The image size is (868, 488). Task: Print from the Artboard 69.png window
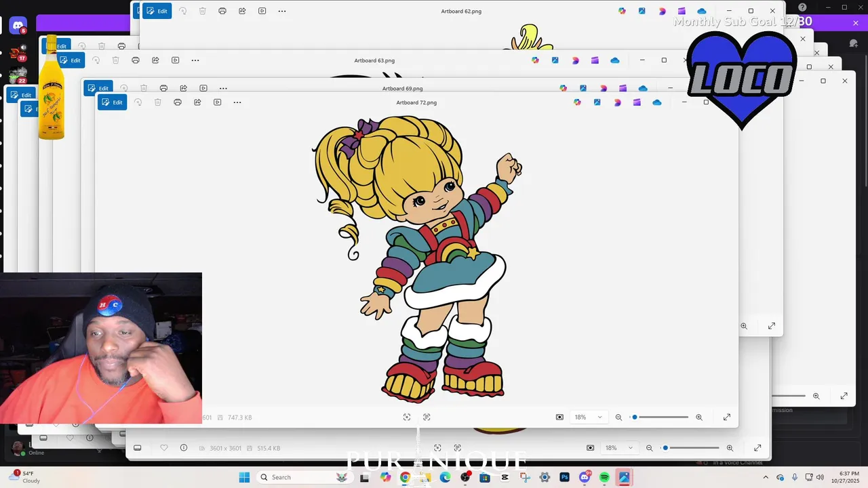tap(163, 88)
